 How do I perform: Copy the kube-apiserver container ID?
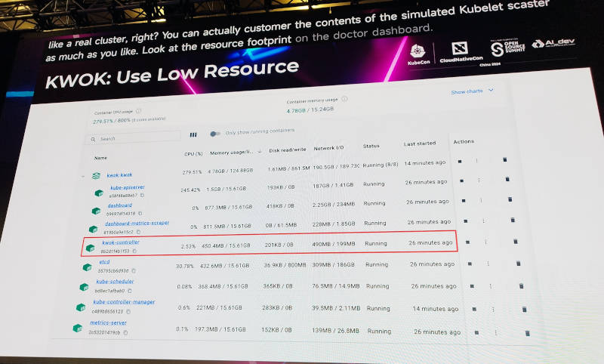pos(142,196)
